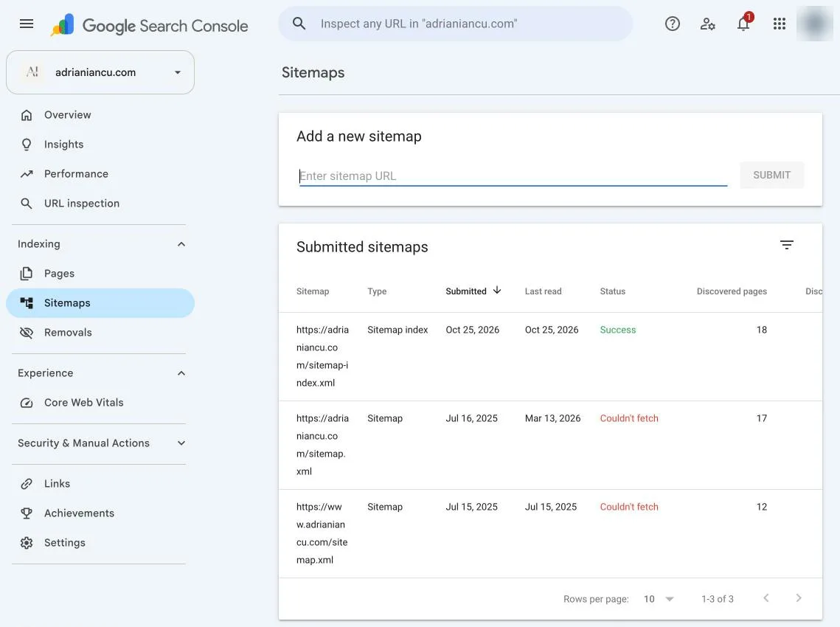
Task: Open Achievements in sidebar
Action: [x=100, y=513]
